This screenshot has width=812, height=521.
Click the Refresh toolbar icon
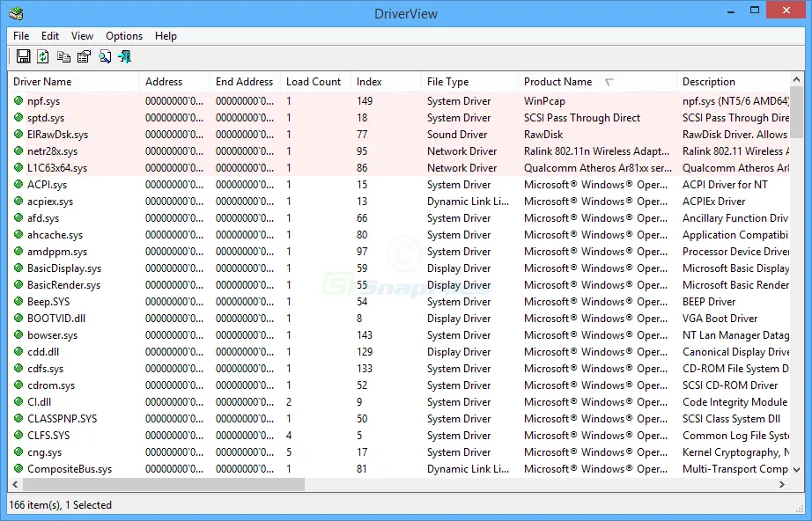[43, 55]
